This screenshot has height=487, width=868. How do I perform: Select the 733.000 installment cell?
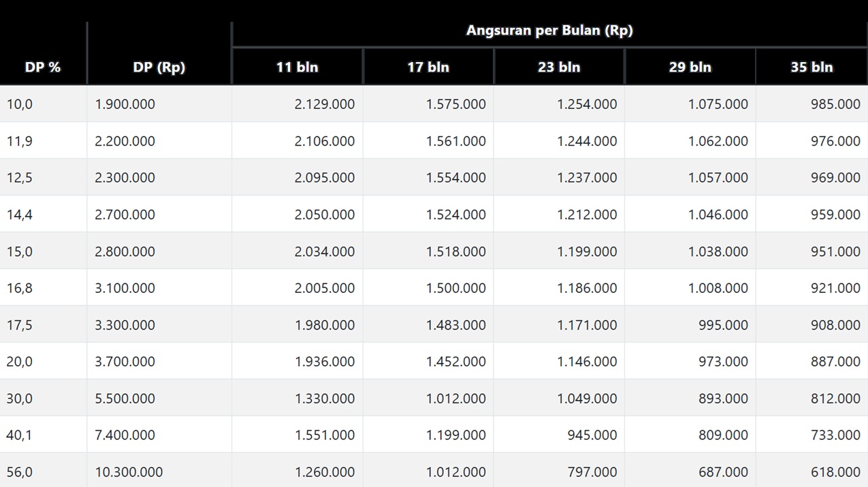click(835, 435)
